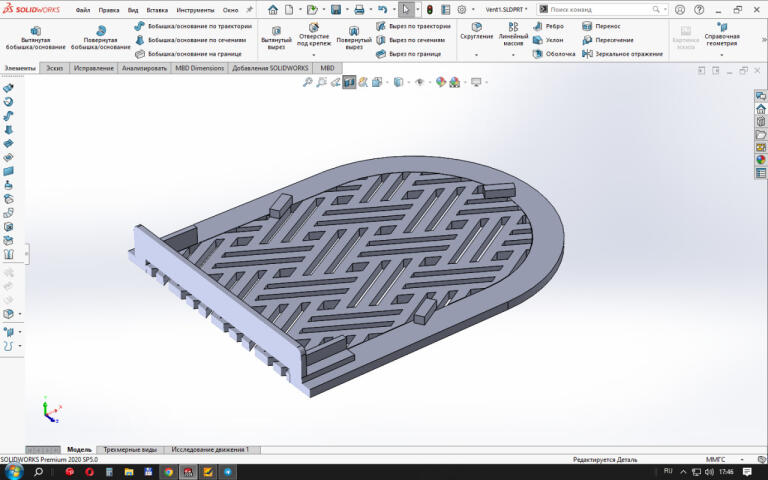Switch to the Эскиз tab
Screen dimensions: 768x480
54,68
